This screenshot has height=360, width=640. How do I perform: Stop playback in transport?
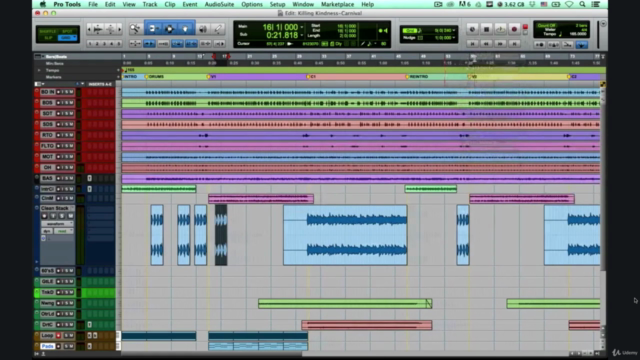coord(486,29)
